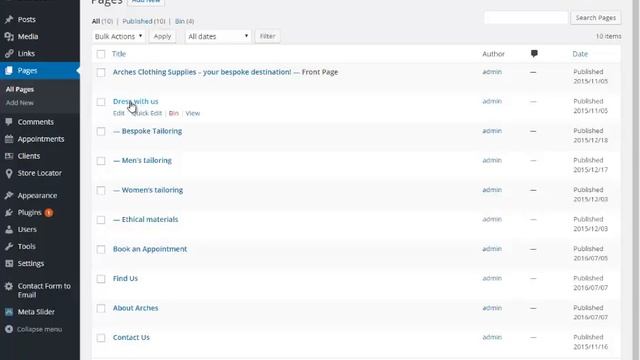
Task: Tick the Men's tailoring checkbox
Action: tap(101, 161)
